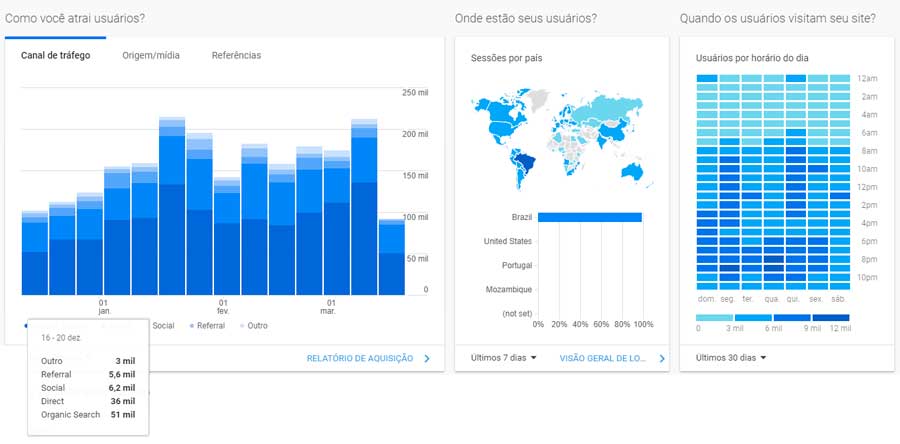Click the arrow beside Visão Geral de Lo...
The height and width of the screenshot is (444, 900).
point(661,358)
